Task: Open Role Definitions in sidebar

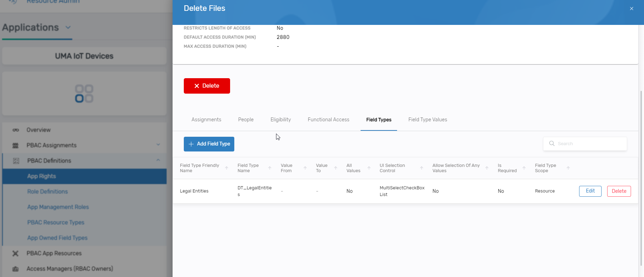Action: click(x=47, y=191)
